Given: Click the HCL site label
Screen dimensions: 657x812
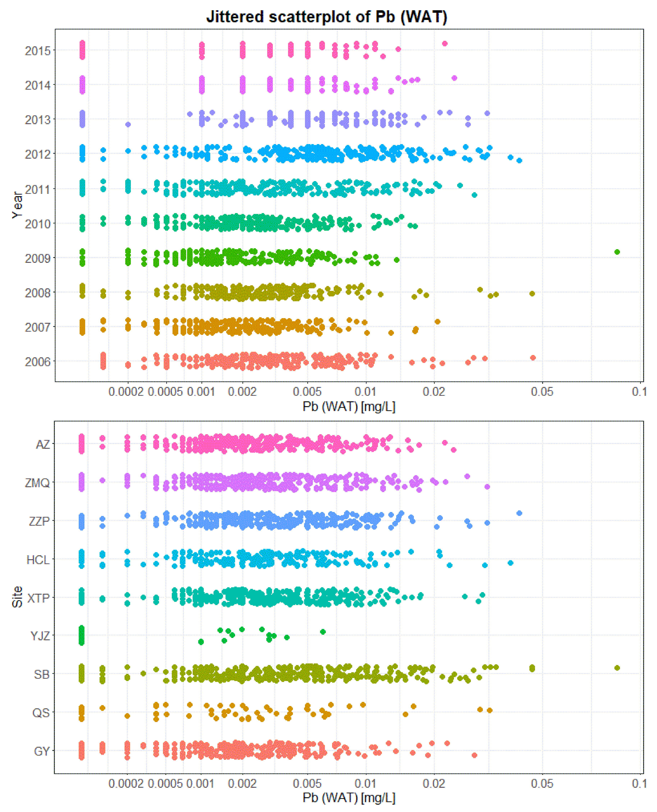Looking at the screenshot, I should tap(38, 560).
